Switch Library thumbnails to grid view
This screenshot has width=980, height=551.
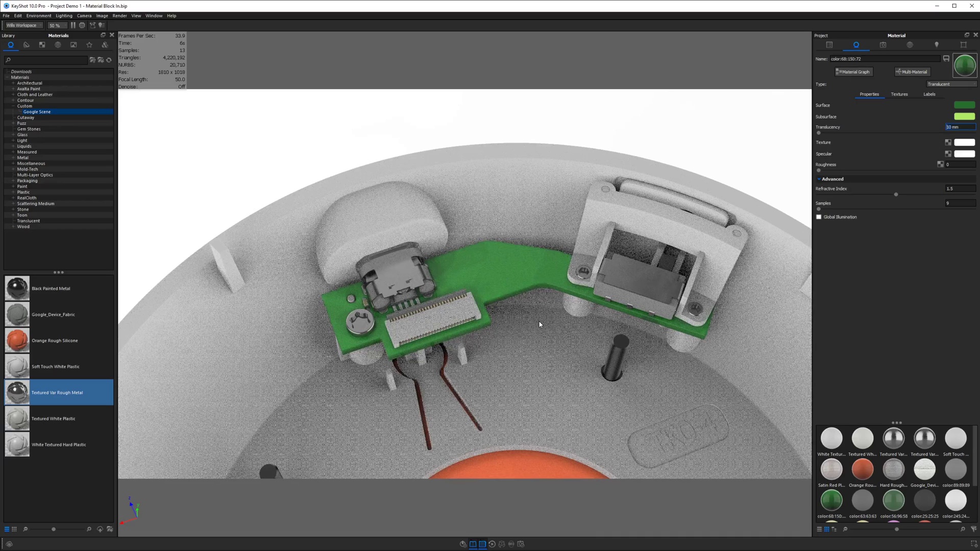(14, 529)
